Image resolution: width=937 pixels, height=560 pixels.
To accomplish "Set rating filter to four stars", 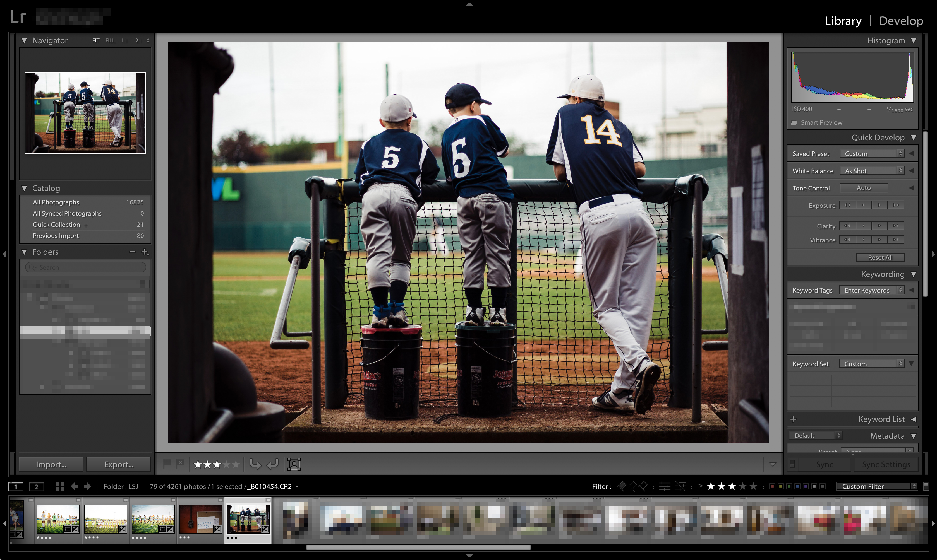I will point(742,486).
